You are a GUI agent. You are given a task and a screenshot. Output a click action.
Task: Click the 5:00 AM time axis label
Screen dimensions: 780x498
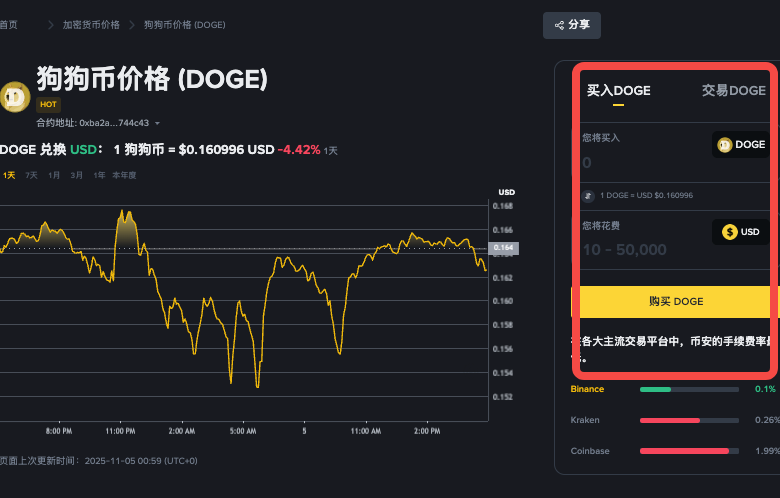(x=243, y=431)
